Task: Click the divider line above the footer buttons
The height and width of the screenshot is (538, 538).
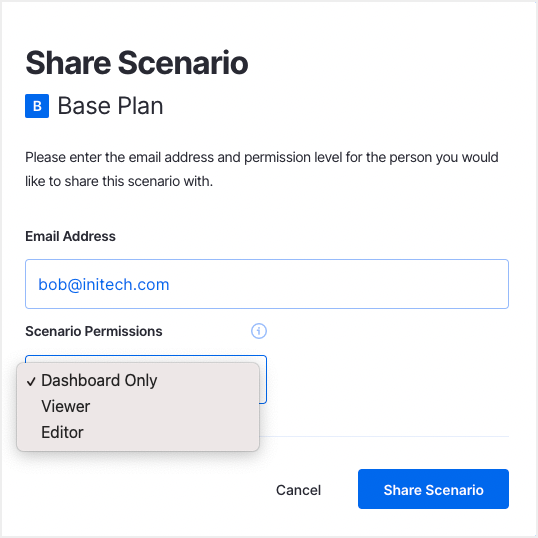Action: click(x=384, y=436)
